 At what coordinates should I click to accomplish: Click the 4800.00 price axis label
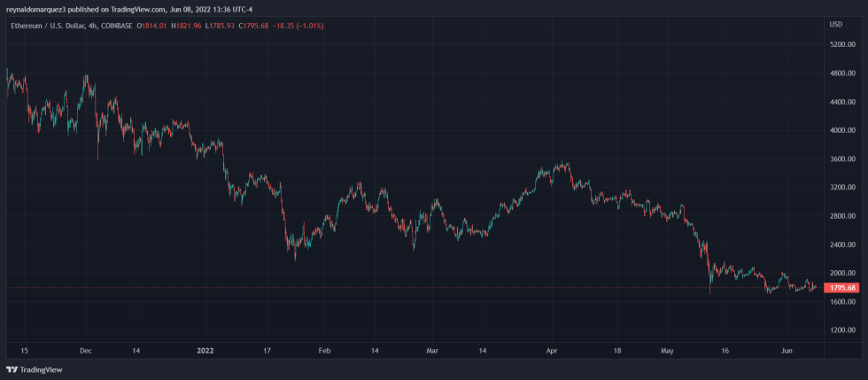click(842, 74)
